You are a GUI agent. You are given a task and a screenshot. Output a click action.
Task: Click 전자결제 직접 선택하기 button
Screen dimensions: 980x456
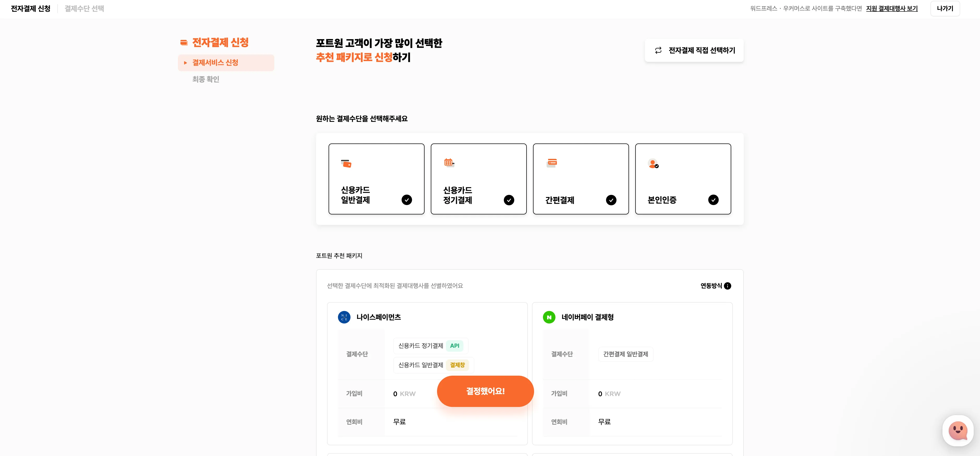point(694,50)
